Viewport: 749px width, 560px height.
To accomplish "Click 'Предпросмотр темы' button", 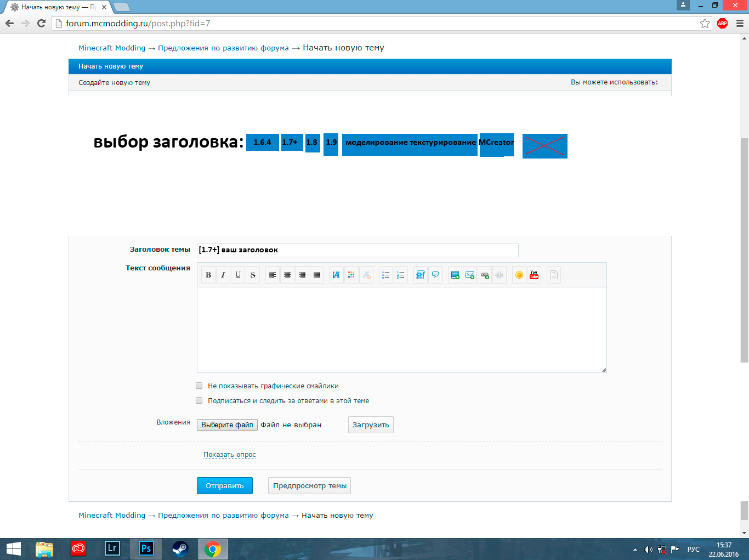I will coord(309,486).
